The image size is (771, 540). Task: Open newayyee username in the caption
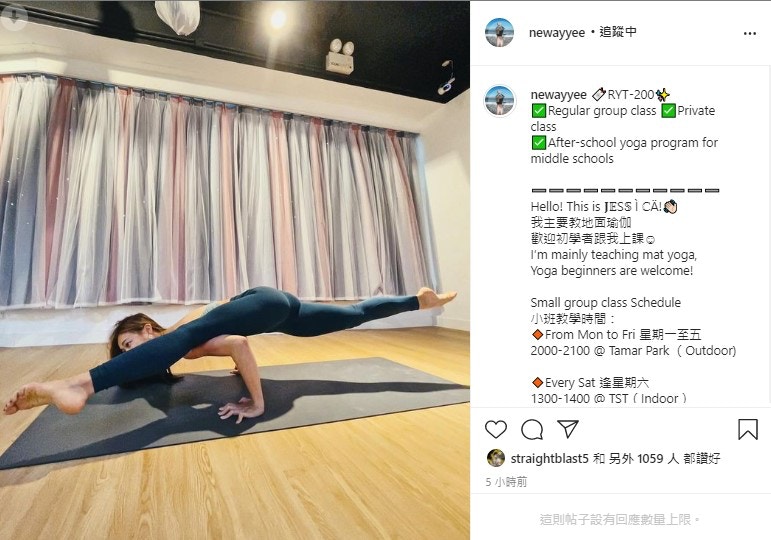coord(559,94)
